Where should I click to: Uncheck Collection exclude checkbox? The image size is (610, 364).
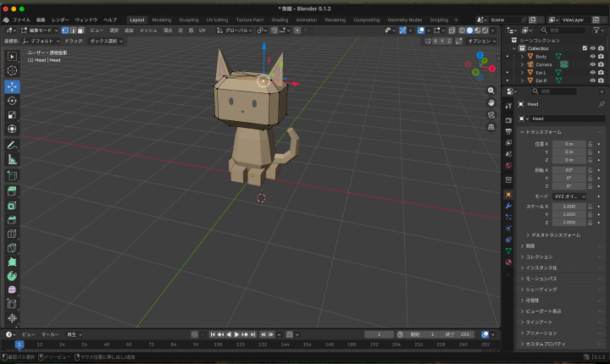pyautogui.click(x=585, y=48)
